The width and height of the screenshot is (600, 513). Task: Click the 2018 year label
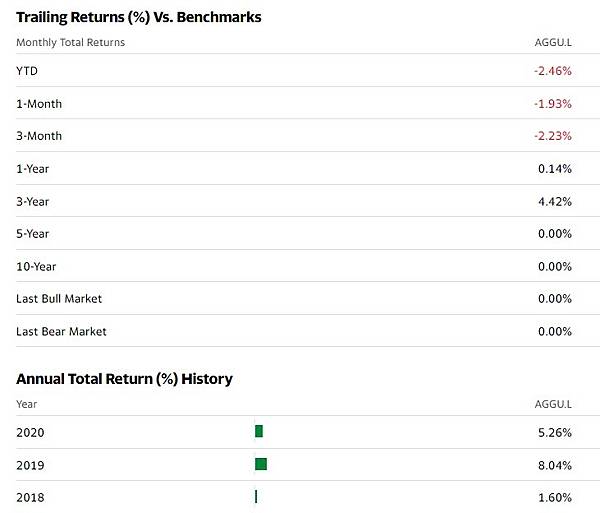(31, 497)
